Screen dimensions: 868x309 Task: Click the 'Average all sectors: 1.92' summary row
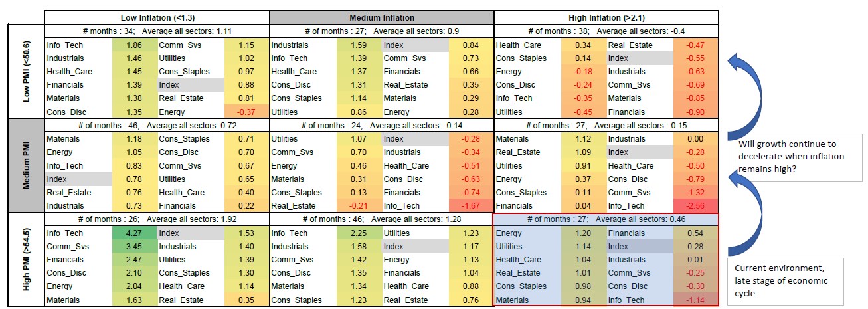[157, 219]
